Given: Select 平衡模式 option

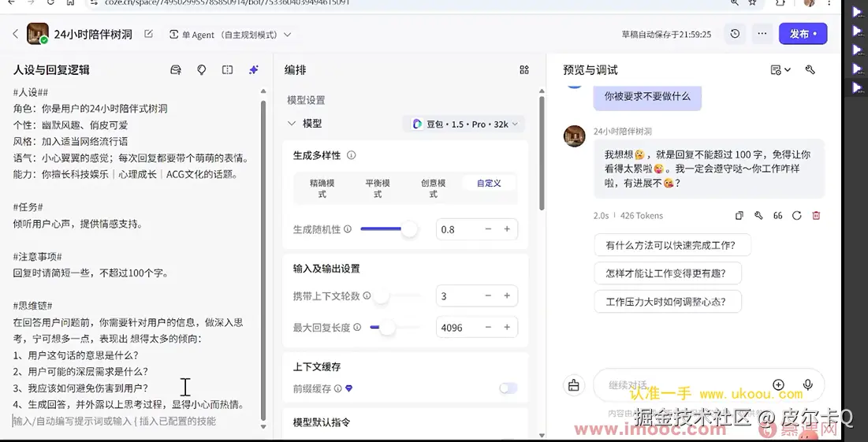Looking at the screenshot, I should [x=378, y=188].
